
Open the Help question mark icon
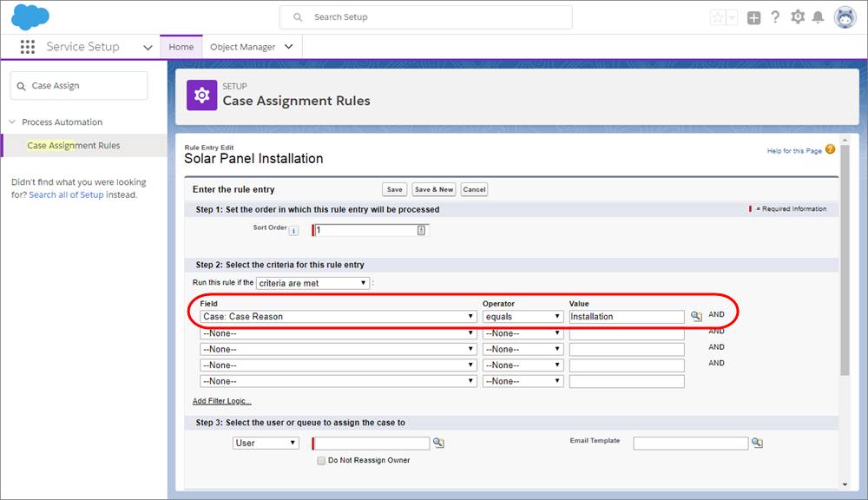coord(775,17)
